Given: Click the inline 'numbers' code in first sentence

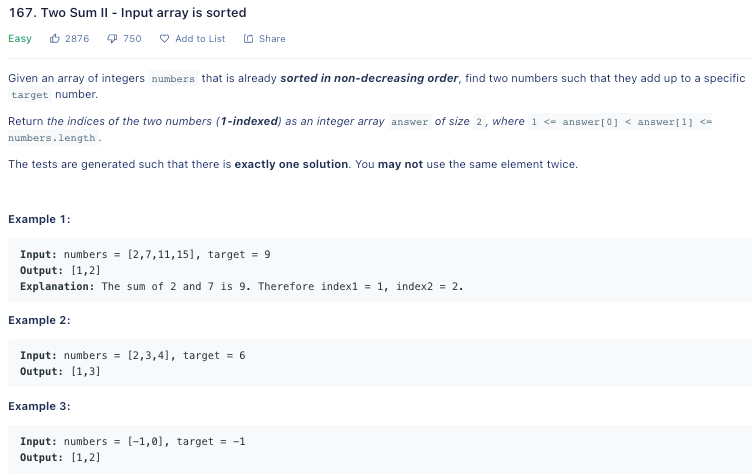Looking at the screenshot, I should 173,79.
